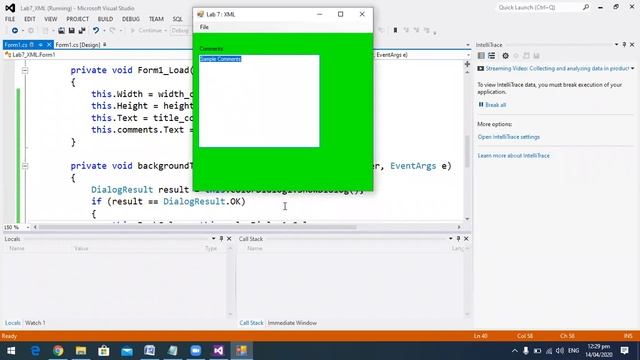Open IntelliTrace settings gear icon
Image resolution: width=640 pixels, height=360 pixels.
click(x=505, y=56)
